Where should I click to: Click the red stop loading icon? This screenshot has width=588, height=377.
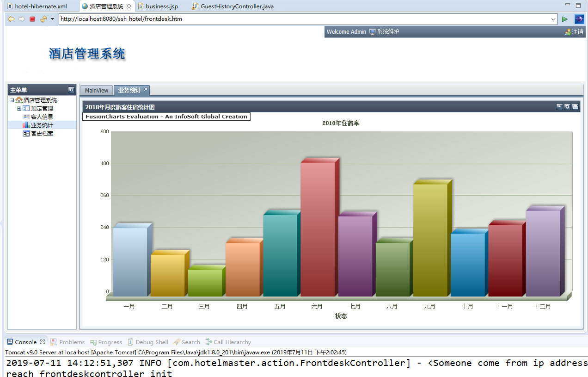32,19
